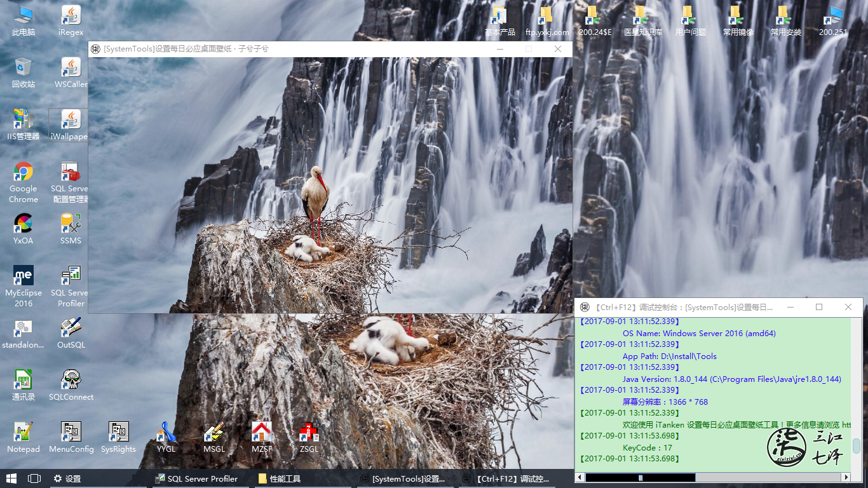Click the console's left scroll arrow

pos(580,477)
